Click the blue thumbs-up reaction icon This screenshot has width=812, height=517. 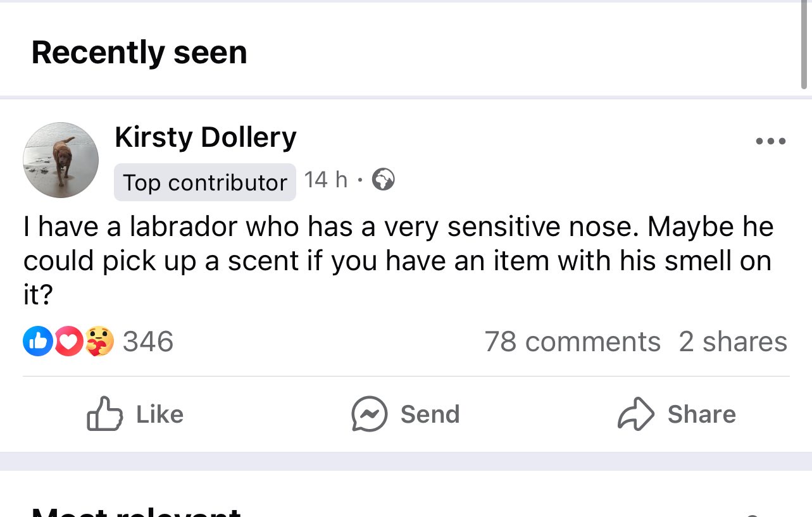(37, 342)
